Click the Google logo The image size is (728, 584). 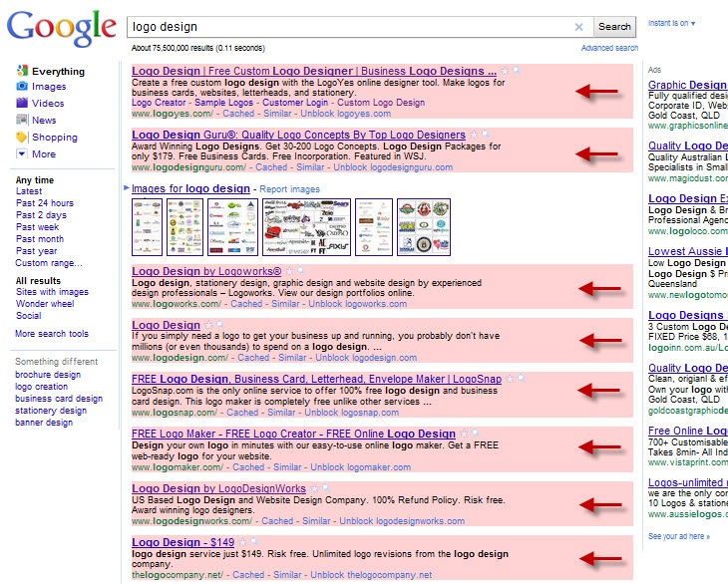click(61, 29)
